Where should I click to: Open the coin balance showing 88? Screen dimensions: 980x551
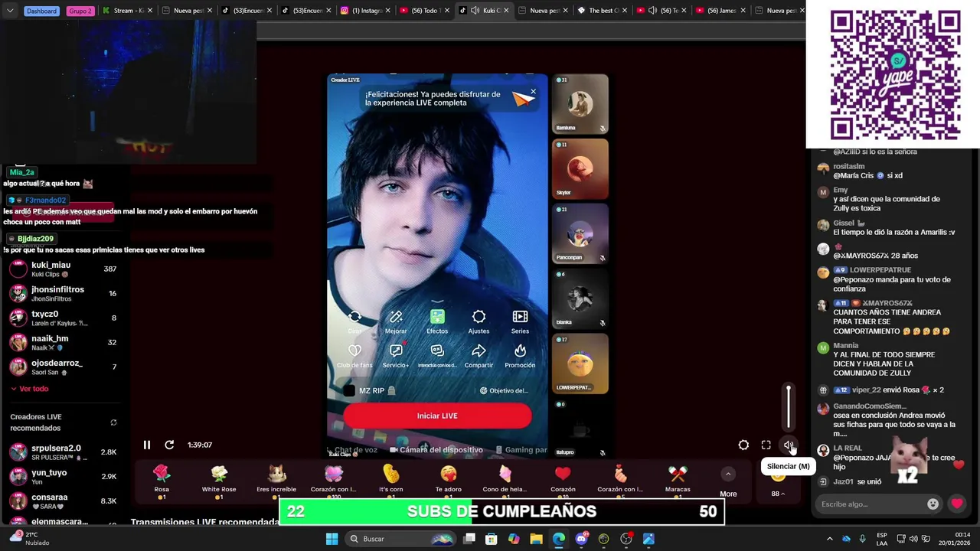click(x=778, y=494)
